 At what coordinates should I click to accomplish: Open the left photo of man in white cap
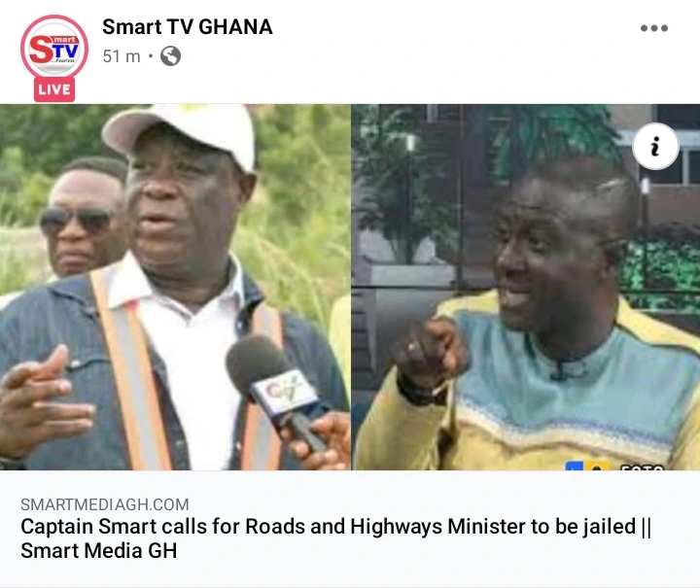(x=175, y=287)
